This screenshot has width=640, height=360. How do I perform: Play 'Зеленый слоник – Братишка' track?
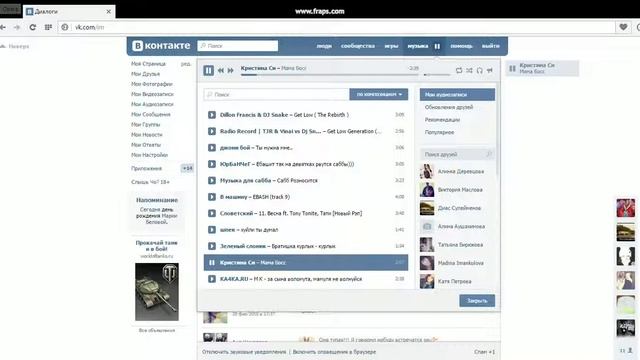point(212,246)
